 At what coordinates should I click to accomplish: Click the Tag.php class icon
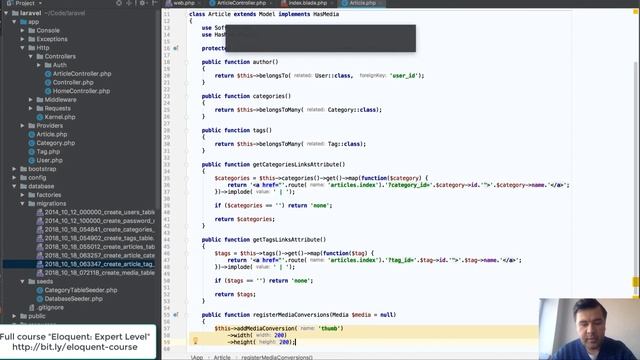pyautogui.click(x=31, y=152)
